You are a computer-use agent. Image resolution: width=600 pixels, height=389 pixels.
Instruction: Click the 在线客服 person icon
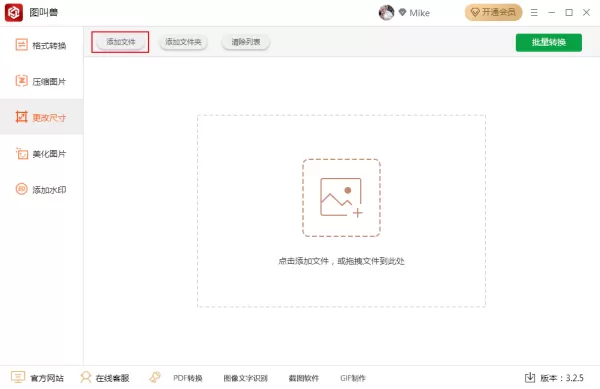[86, 377]
